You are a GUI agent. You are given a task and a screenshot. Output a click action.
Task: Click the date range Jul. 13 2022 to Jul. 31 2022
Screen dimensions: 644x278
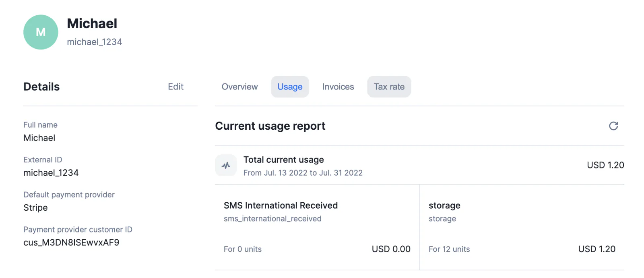pos(303,173)
